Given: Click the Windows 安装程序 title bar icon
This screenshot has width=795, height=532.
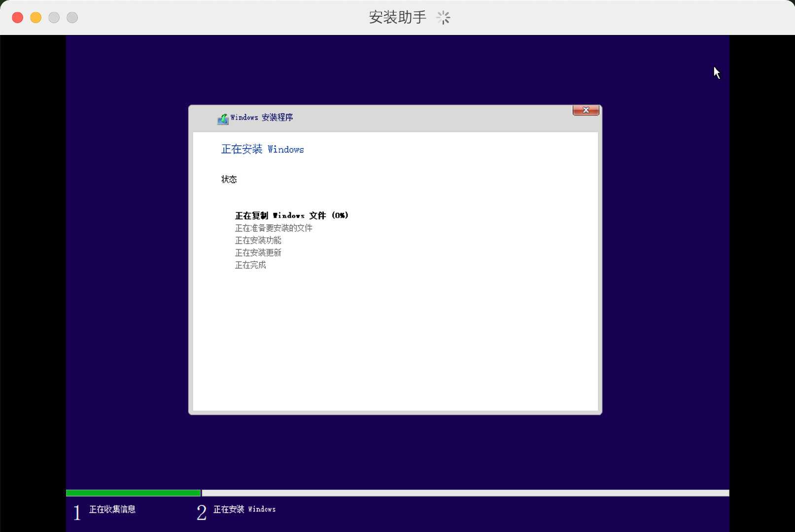Looking at the screenshot, I should coord(223,118).
